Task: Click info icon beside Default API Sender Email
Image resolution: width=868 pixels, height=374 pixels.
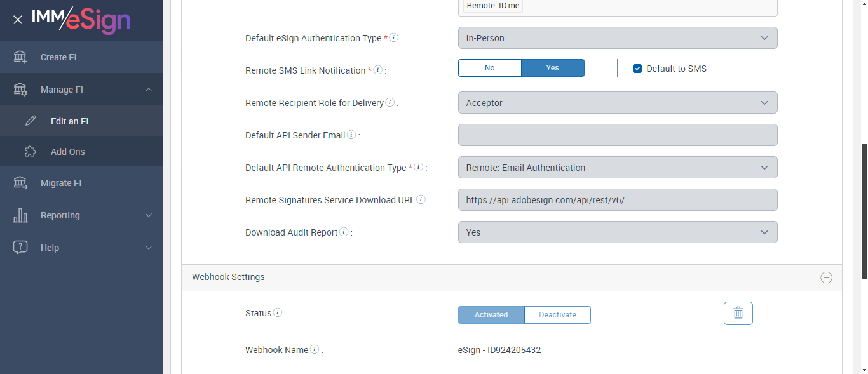Action: coord(351,135)
